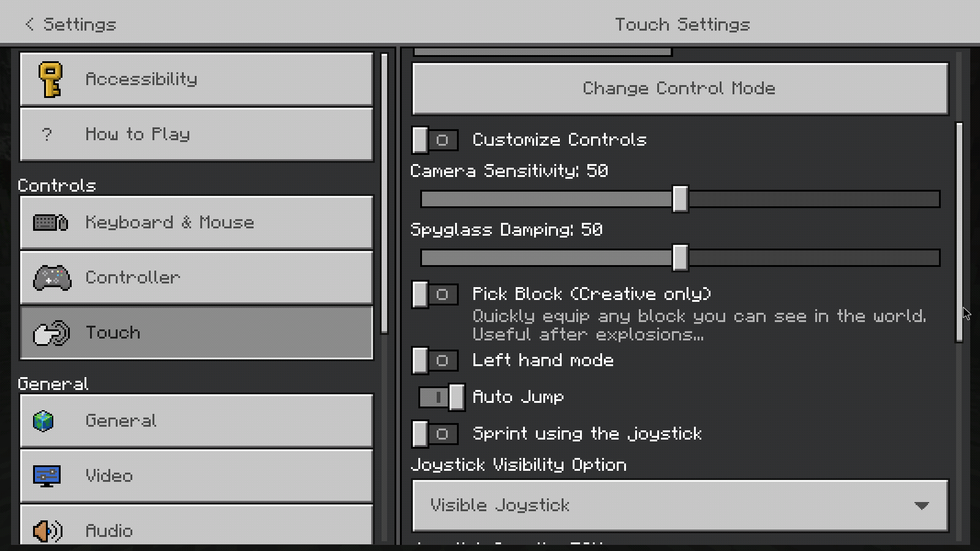The width and height of the screenshot is (980, 551).
Task: Enable the Customize Controls toggle
Action: pos(435,140)
